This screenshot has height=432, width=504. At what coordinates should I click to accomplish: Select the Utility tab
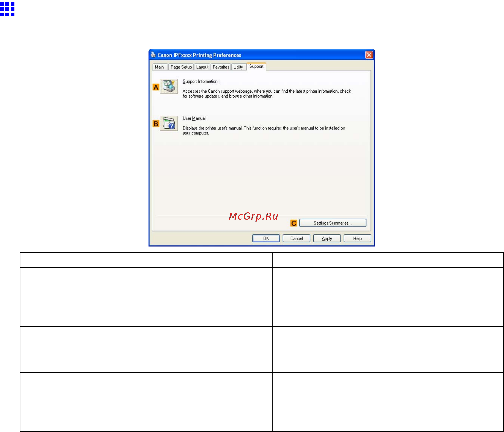click(x=238, y=67)
